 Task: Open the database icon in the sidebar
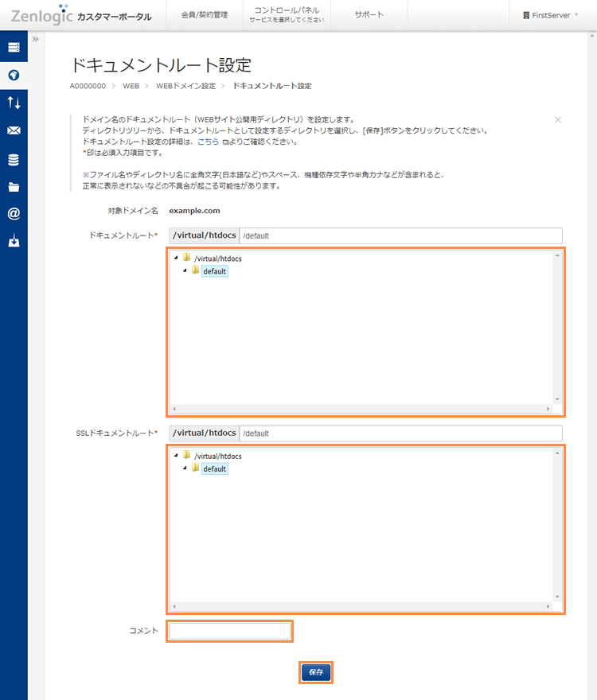[14, 159]
